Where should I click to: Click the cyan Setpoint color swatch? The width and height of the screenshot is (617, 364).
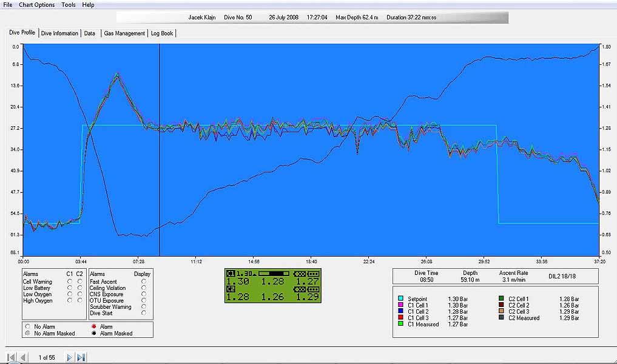click(400, 298)
